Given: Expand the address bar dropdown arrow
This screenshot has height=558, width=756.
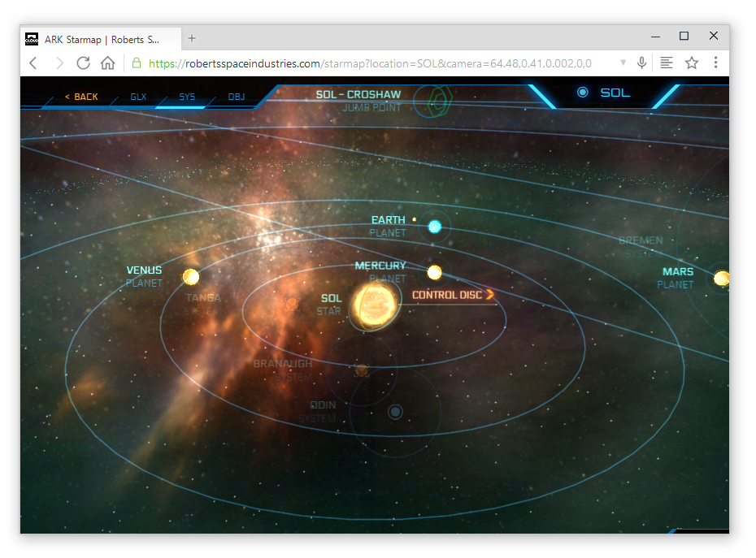Looking at the screenshot, I should 623,63.
